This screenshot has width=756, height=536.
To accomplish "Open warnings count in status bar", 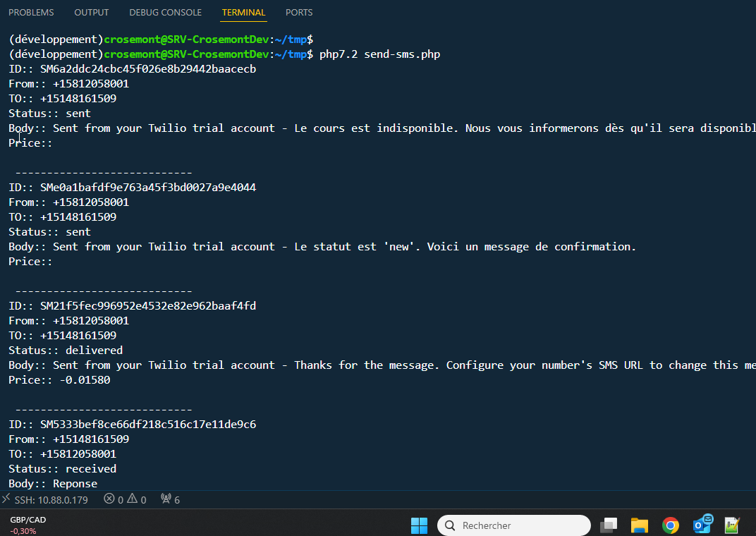I will pos(136,500).
